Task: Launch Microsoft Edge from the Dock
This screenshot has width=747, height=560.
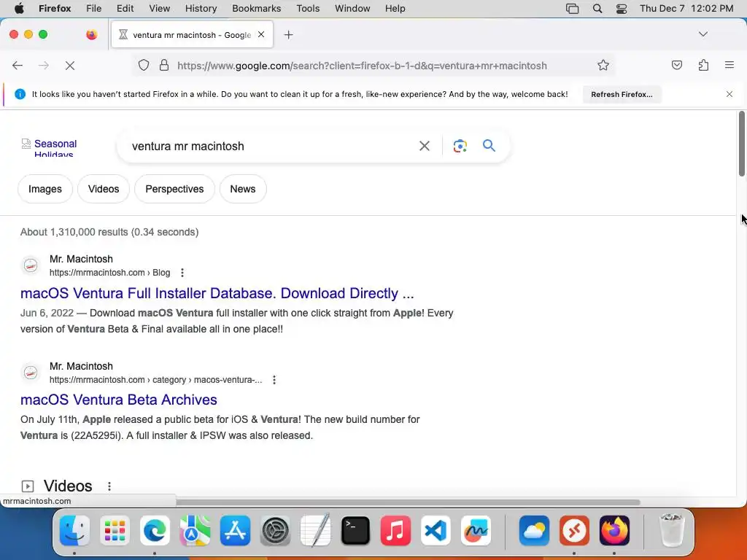Action: [x=155, y=531]
